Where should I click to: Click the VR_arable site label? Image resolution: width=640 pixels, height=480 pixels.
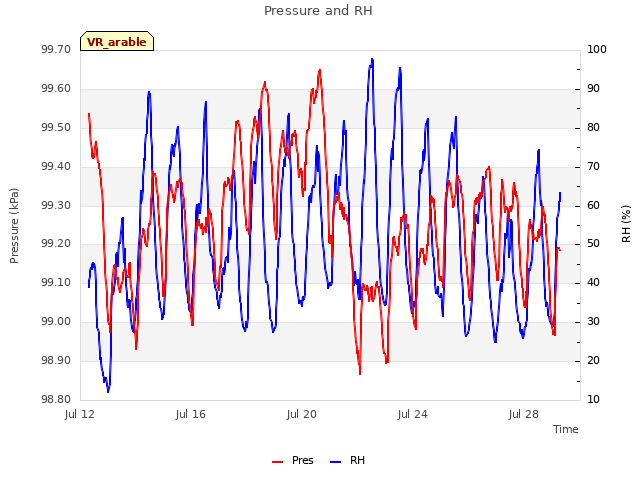(x=117, y=42)
